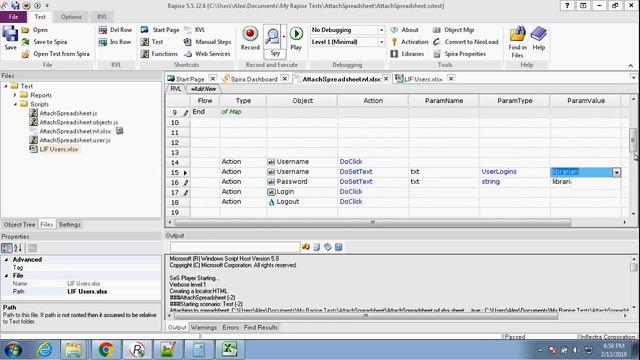Switch to the Options ribbon tab
Viewport: 640px width, 360px height.
click(71, 17)
